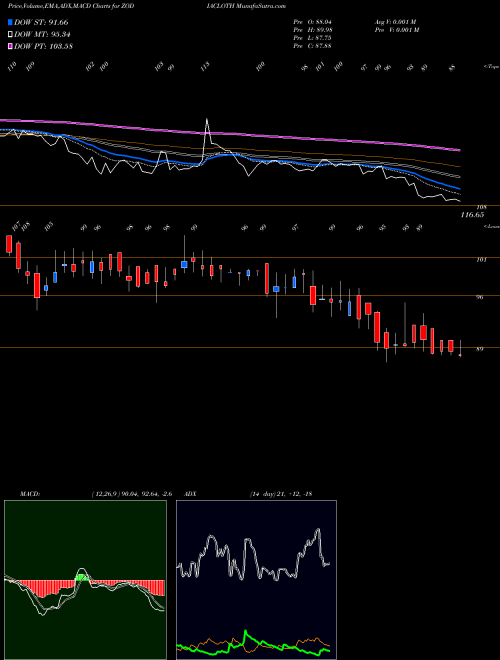Click the white price spike peak on EMA chart

(x=207, y=120)
